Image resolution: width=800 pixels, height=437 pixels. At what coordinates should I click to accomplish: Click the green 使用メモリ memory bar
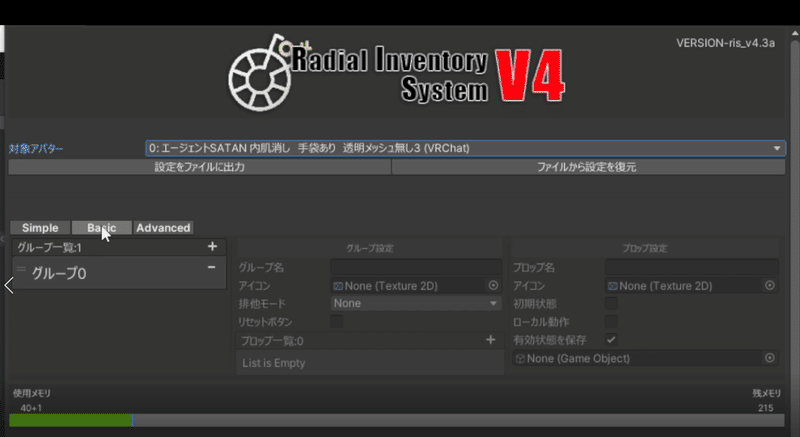(x=70, y=420)
